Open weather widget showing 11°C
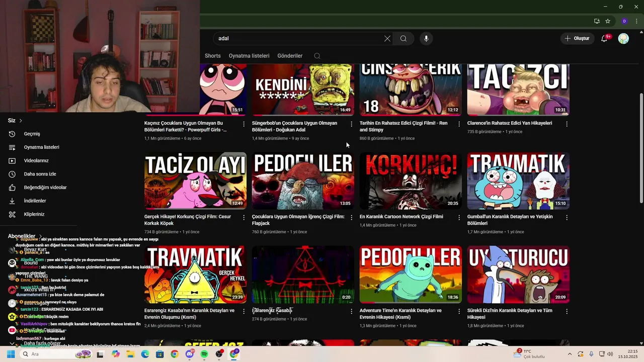This screenshot has height=362, width=644. (529, 354)
